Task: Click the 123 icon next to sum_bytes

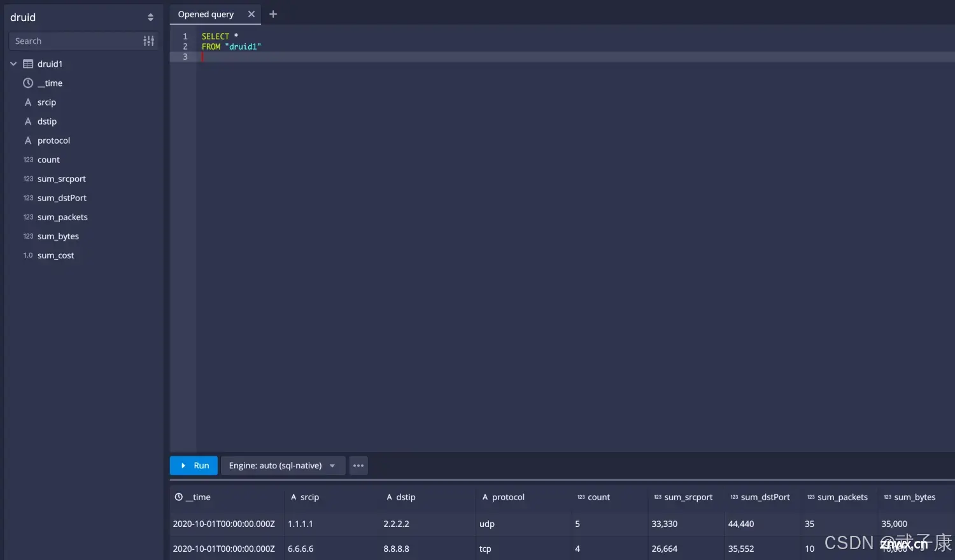Action: tap(28, 236)
